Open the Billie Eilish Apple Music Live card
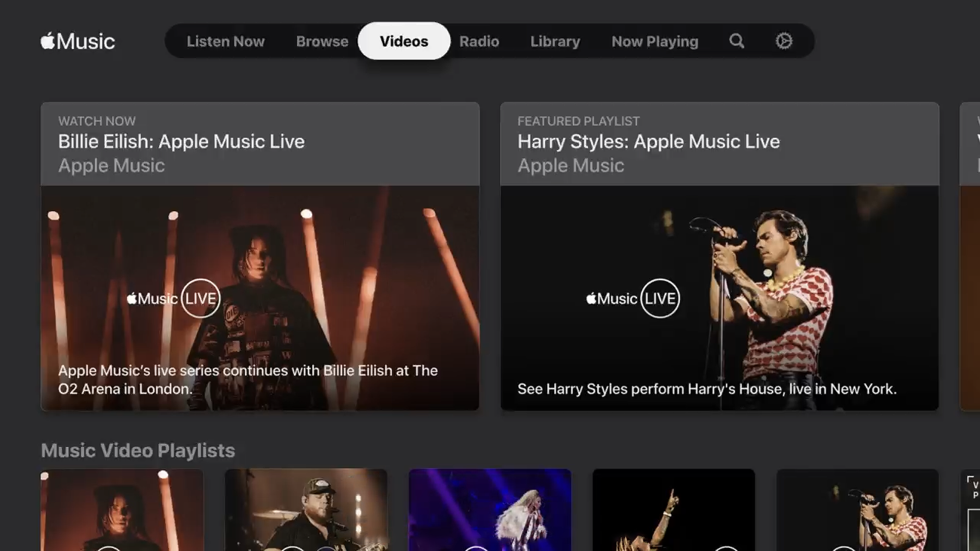 point(260,256)
